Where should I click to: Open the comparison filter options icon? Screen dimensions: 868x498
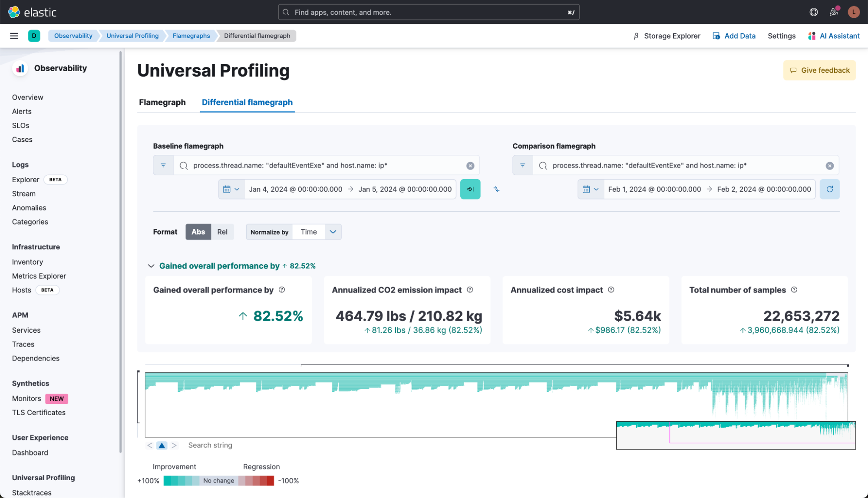[x=523, y=166]
